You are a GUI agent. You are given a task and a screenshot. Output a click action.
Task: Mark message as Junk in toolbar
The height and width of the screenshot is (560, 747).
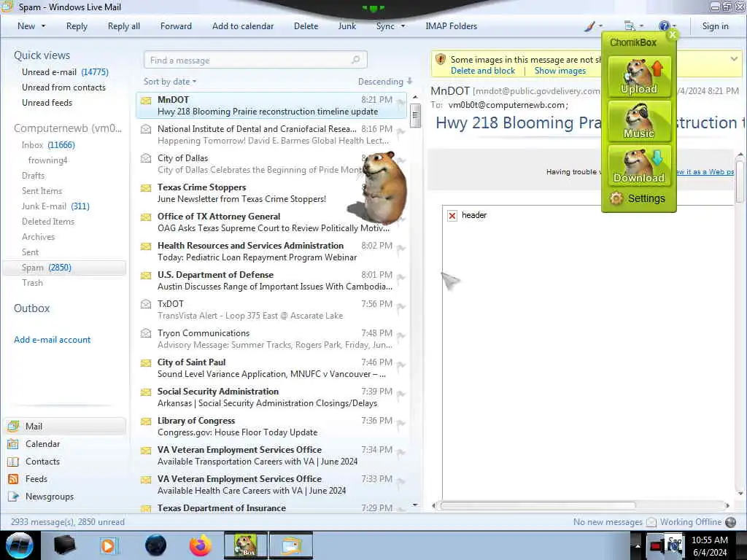click(x=347, y=26)
